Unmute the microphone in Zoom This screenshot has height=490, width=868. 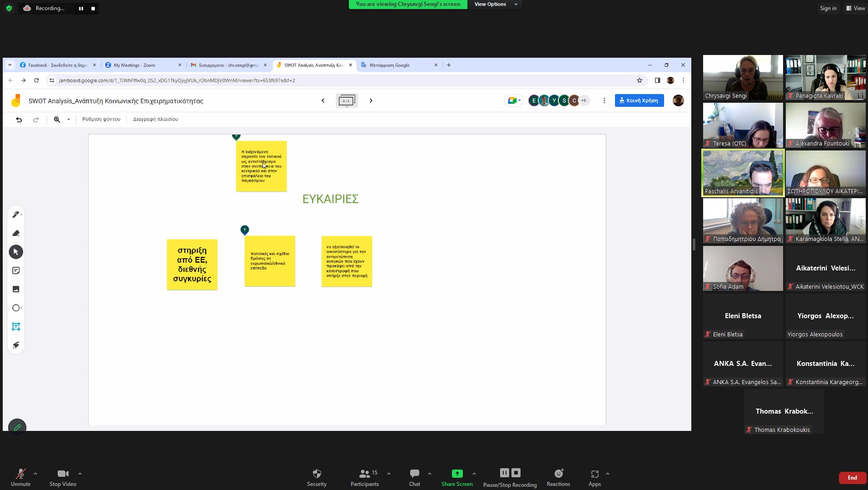point(20,477)
